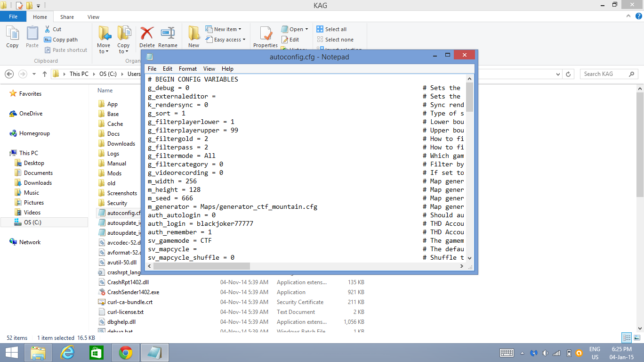Open the Notepad Edit menu
Viewport: 644px width, 362px height.
168,69
